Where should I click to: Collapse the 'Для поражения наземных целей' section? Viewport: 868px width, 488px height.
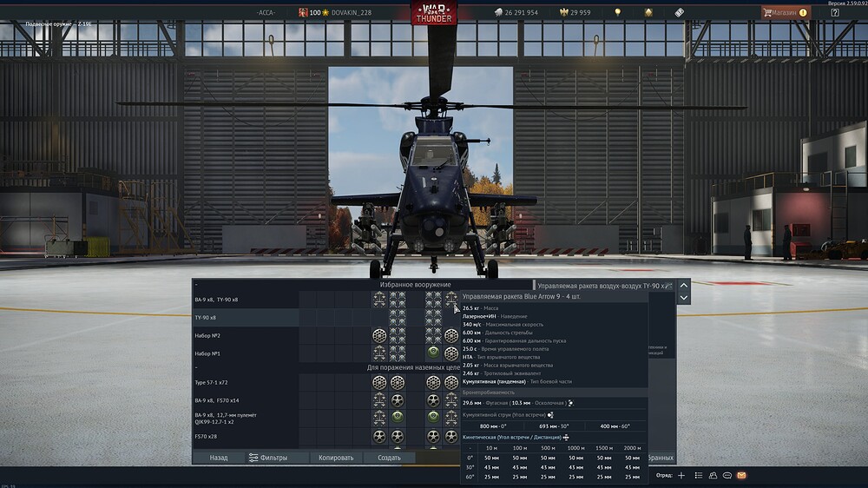(196, 367)
